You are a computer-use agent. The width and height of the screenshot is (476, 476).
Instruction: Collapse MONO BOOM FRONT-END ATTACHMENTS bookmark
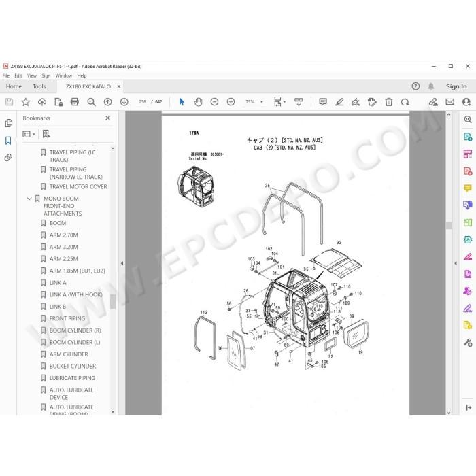pyautogui.click(x=29, y=199)
